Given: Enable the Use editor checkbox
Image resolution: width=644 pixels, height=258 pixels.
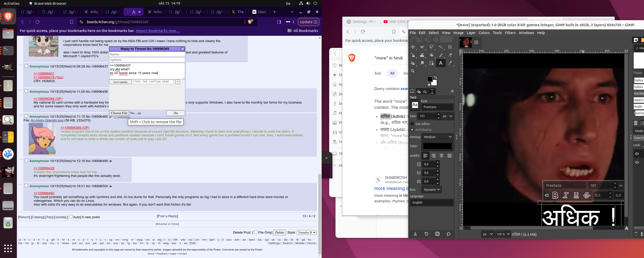Looking at the screenshot, I should click(x=412, y=124).
